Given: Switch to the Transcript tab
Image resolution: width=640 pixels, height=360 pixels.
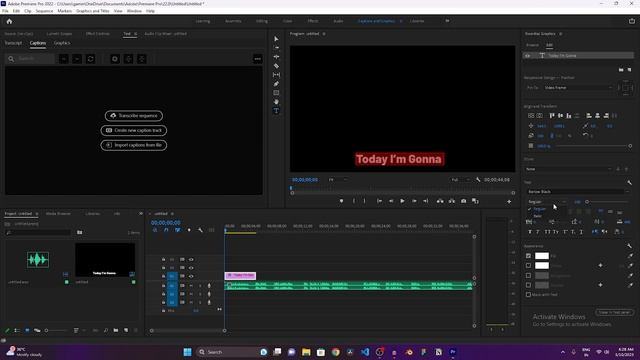Looking at the screenshot, I should pos(13,43).
